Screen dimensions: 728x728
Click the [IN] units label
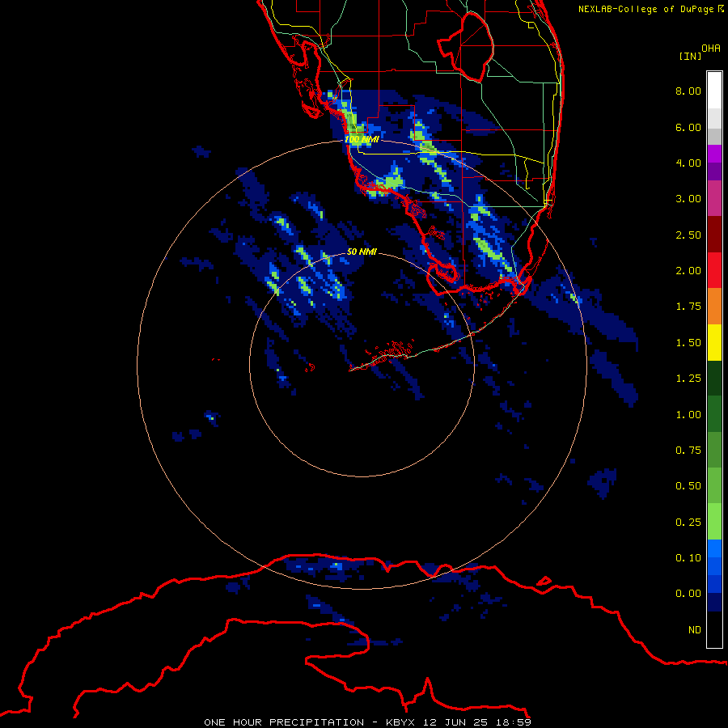690,56
